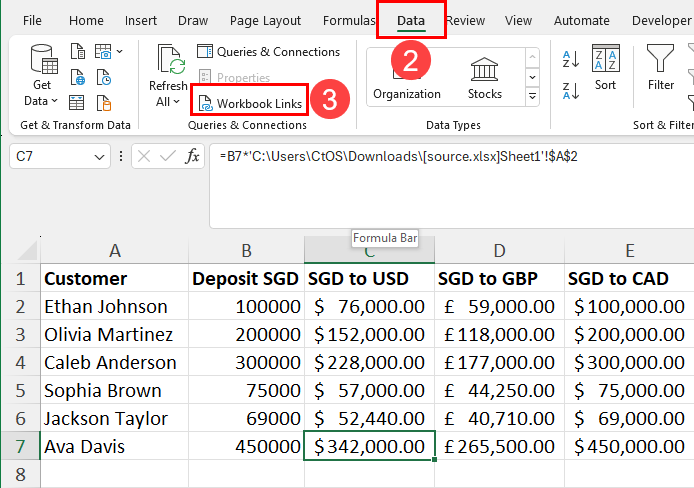The width and height of the screenshot is (694, 488).
Task: Click cell with $ 52,440.00
Action: point(370,418)
